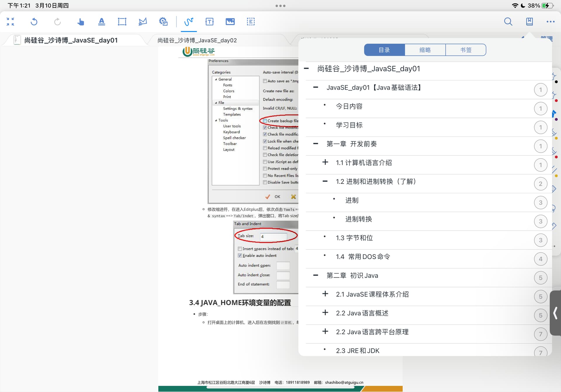
Task: Tap the redo arrow icon
Action: click(57, 22)
